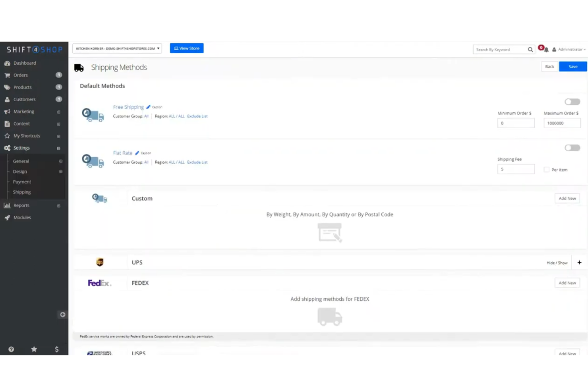Click the favorites star at sidebar bottom
Viewport: 588px width, 392px height.
34,349
